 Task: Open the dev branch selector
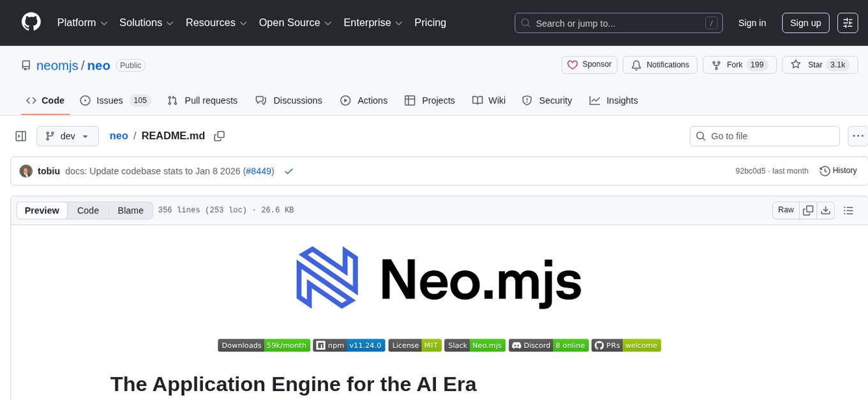click(x=67, y=135)
